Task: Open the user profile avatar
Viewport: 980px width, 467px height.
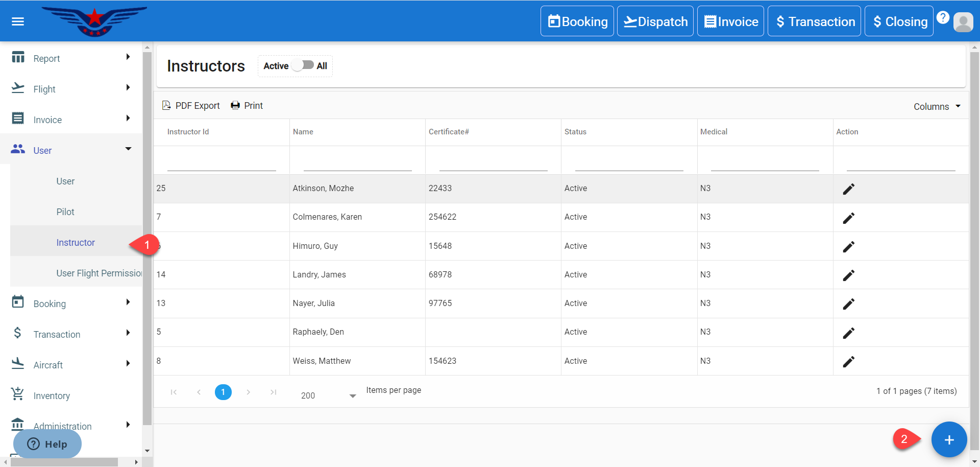Action: (963, 22)
